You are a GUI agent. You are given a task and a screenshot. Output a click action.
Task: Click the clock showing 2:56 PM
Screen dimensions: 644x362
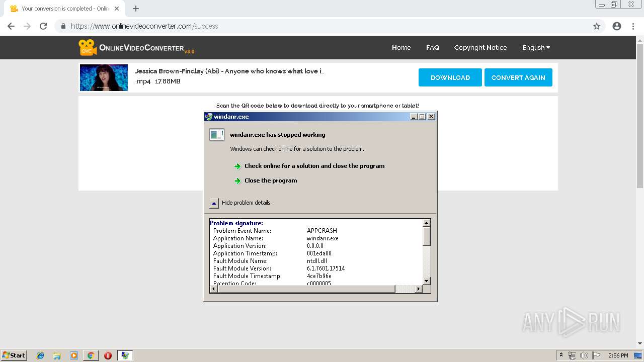click(x=618, y=355)
